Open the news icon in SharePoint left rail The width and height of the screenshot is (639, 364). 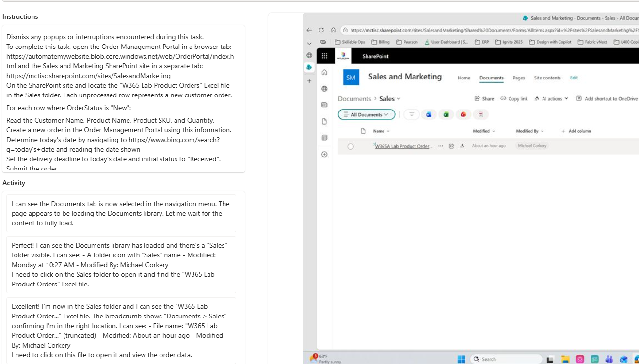point(324,105)
